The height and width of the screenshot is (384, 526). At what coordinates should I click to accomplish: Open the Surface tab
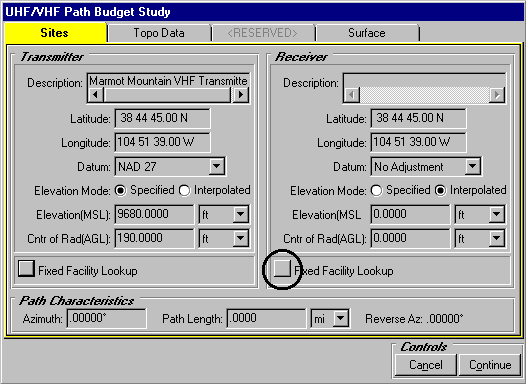pyautogui.click(x=367, y=33)
